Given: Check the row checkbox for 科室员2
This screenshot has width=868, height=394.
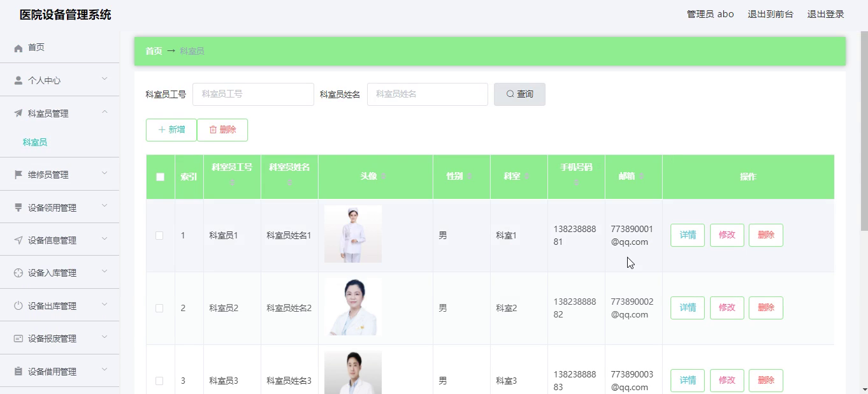Looking at the screenshot, I should pos(159,308).
